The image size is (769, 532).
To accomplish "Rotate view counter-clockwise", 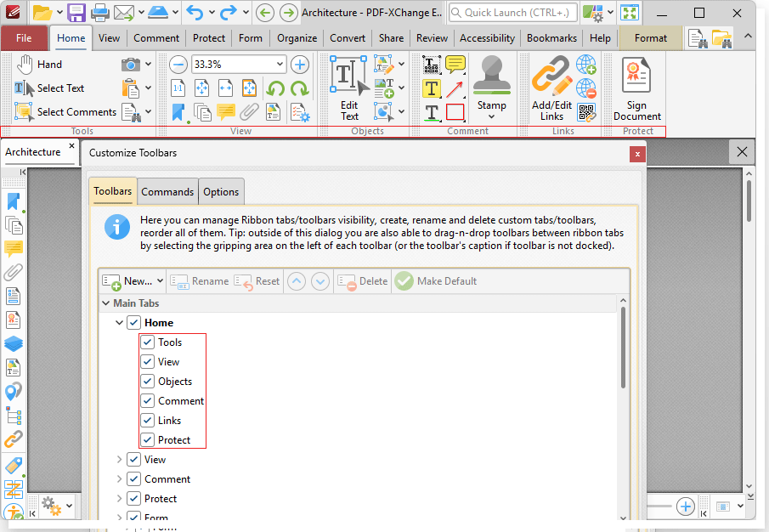I will 275,88.
